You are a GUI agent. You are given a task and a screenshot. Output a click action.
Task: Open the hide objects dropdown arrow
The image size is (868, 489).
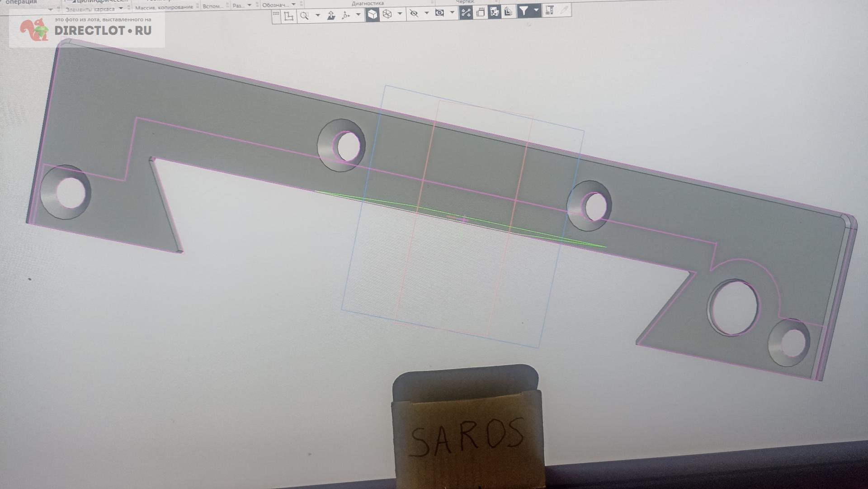point(426,13)
